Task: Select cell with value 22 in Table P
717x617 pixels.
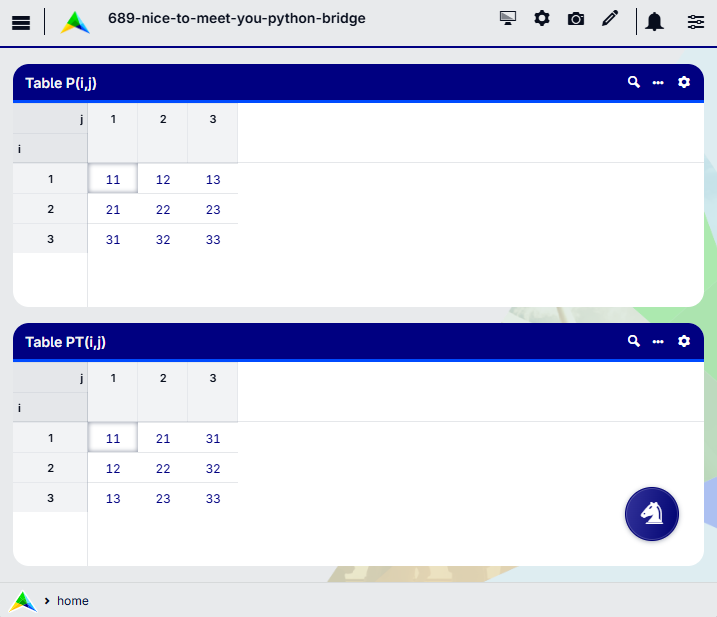Action: click(163, 210)
